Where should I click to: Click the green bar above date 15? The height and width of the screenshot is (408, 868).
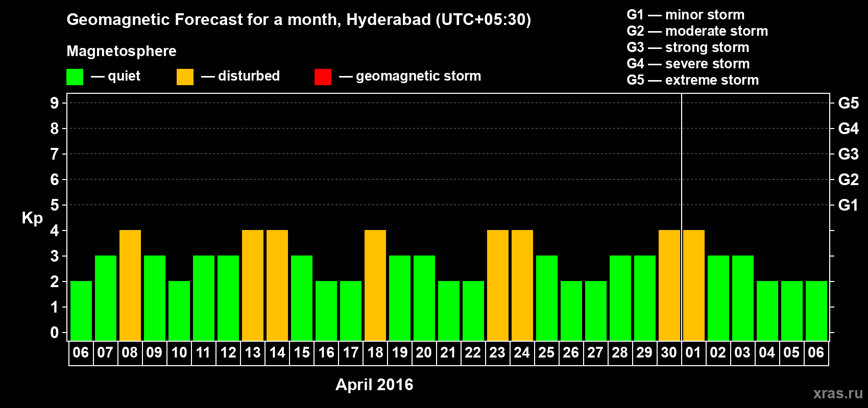[302, 298]
